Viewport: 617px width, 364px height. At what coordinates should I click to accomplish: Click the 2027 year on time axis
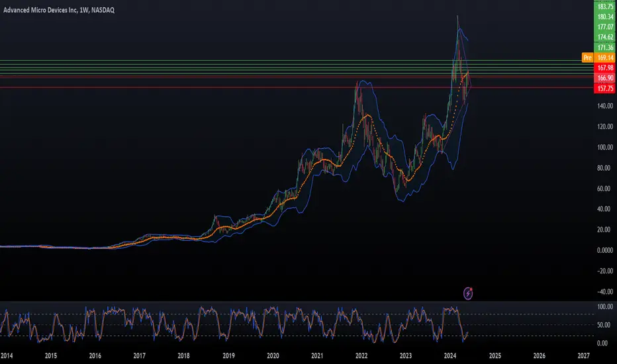coord(583,356)
